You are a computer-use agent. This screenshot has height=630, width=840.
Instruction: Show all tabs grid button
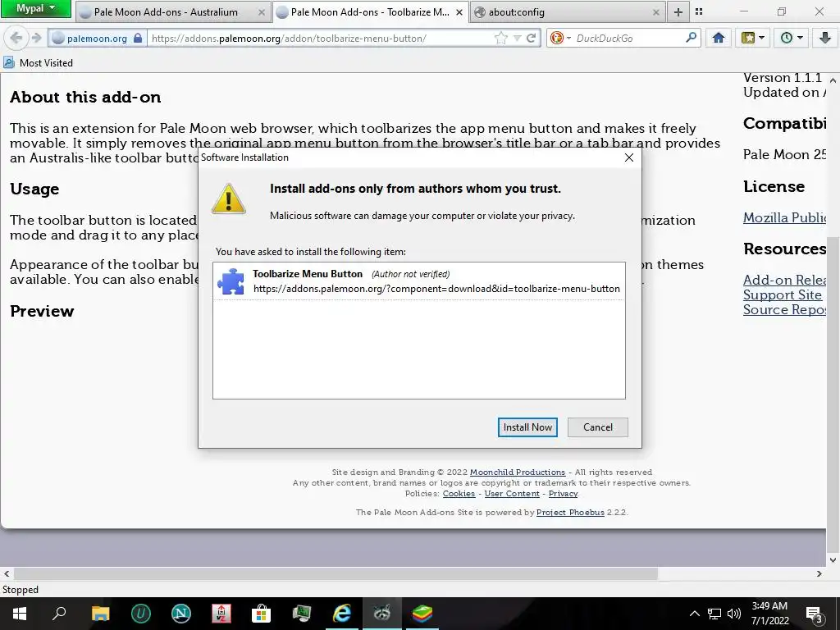pyautogui.click(x=699, y=11)
